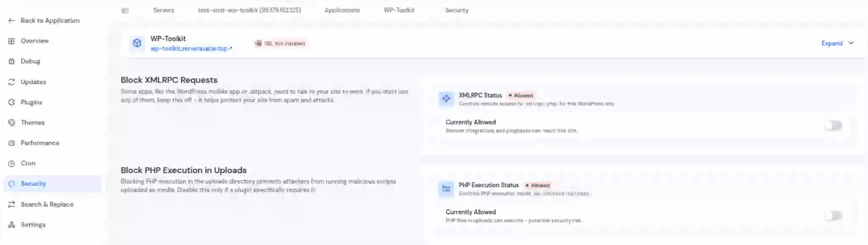Screen dimensions: 868x245
Task: Click the Updates refresh icon in sidebar
Action: pos(11,82)
